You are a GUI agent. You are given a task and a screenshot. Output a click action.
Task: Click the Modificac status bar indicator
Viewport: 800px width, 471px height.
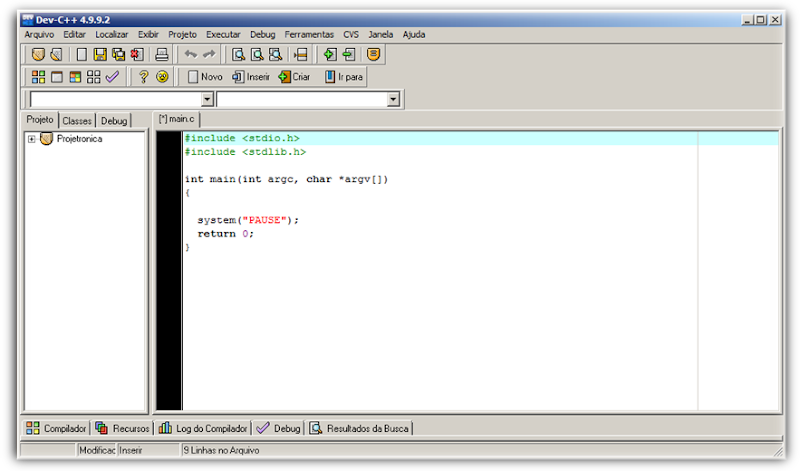pos(97,450)
